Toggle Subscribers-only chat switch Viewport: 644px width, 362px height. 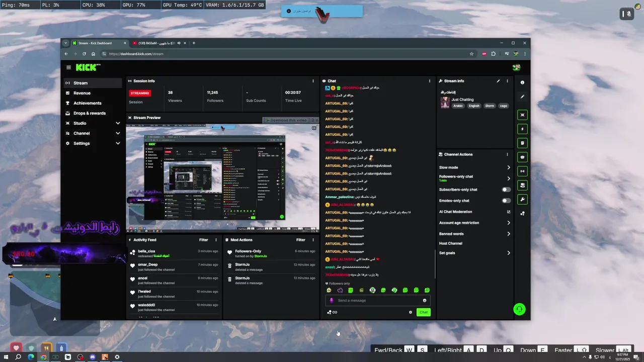click(x=506, y=190)
